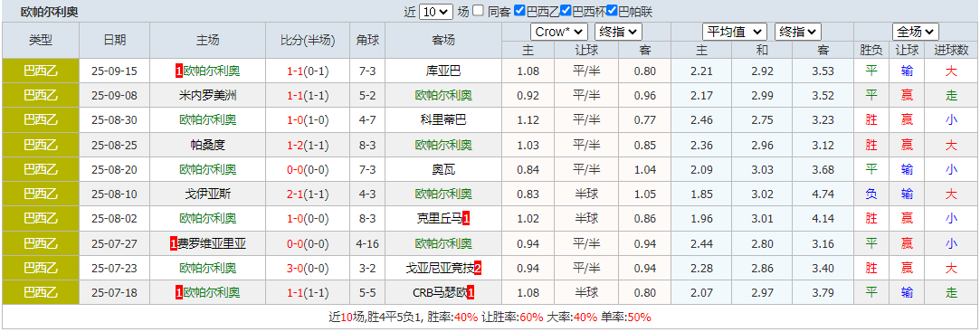
Task: Click the 进球数 column header
Action: [951, 51]
